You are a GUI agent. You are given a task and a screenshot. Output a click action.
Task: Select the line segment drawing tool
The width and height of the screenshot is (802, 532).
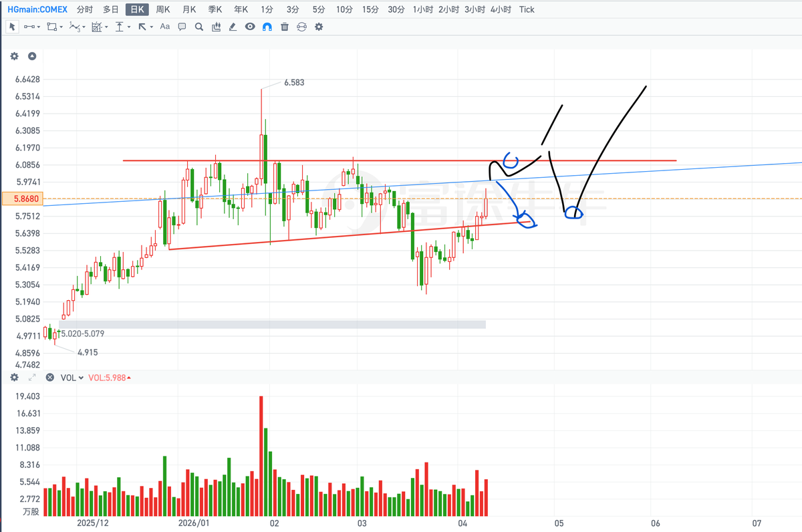pos(29,27)
